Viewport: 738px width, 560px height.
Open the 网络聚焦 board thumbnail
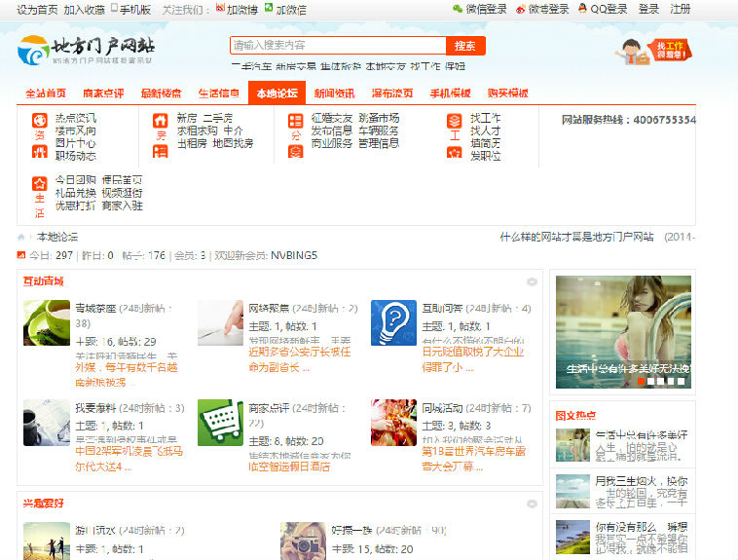(x=220, y=322)
